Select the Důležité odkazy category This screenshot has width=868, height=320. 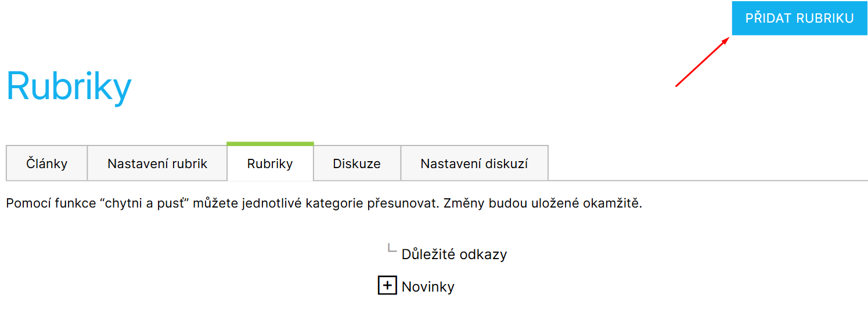[454, 254]
